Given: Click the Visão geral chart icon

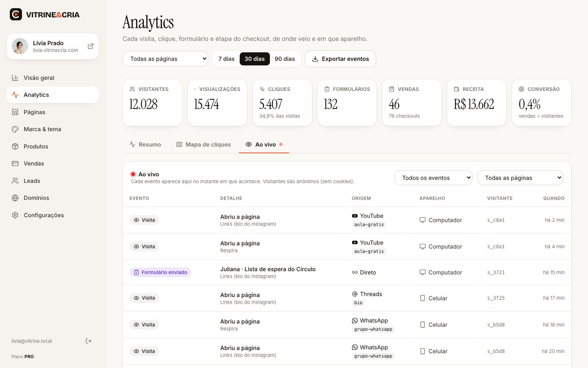Looking at the screenshot, I should pos(15,78).
